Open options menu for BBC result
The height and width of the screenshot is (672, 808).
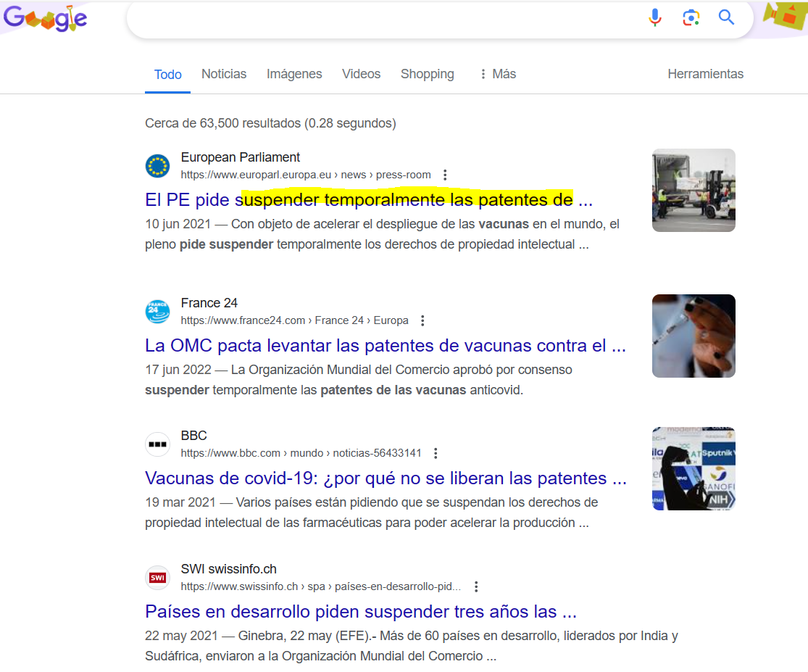pyautogui.click(x=436, y=454)
